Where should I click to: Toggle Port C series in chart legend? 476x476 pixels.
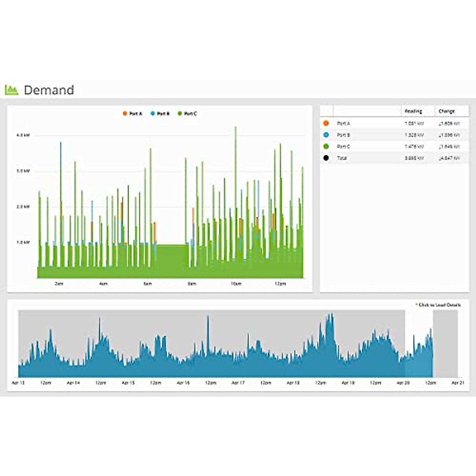[187, 114]
